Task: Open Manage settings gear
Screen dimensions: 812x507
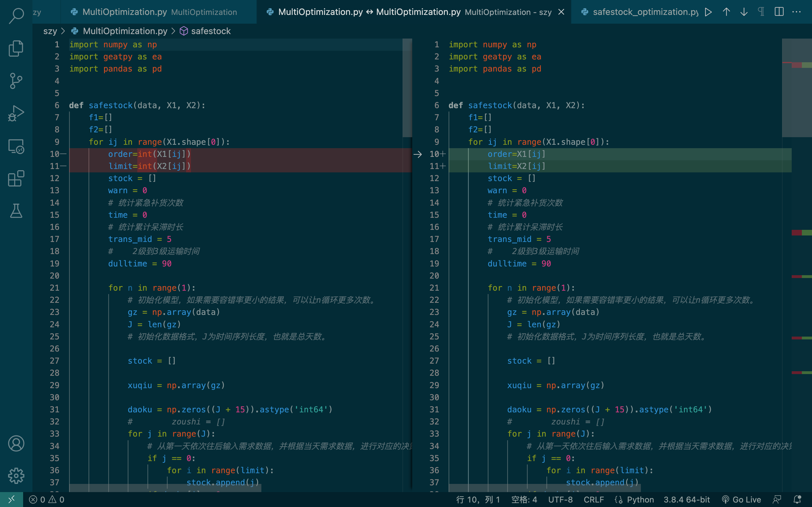Action: point(16,475)
